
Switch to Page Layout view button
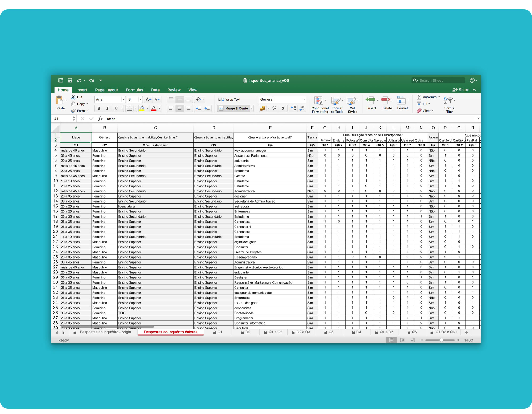[x=402, y=340]
